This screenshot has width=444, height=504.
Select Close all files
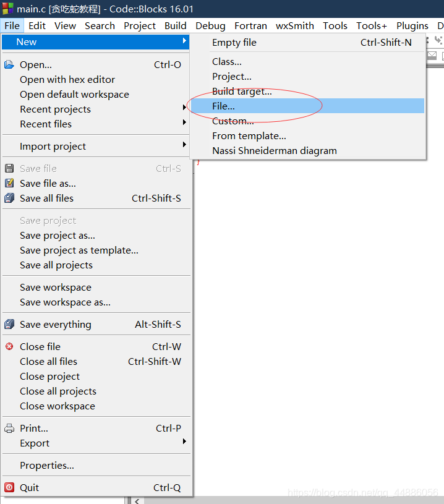95,361
